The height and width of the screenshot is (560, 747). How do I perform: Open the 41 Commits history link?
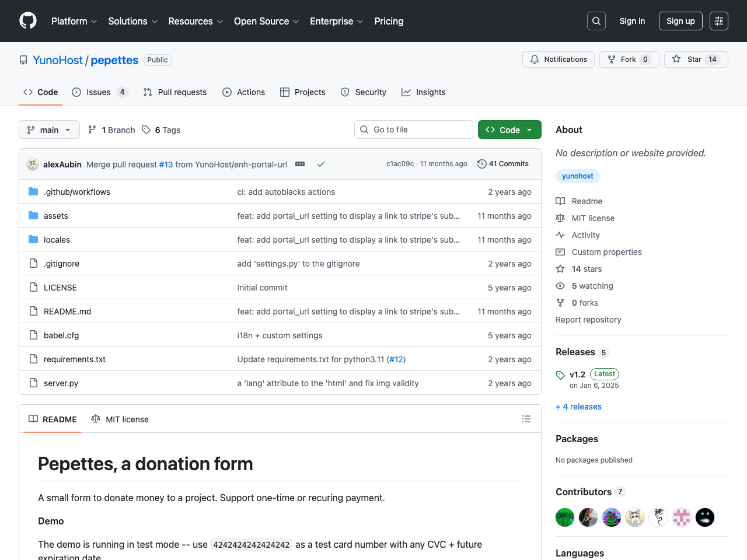coord(502,164)
